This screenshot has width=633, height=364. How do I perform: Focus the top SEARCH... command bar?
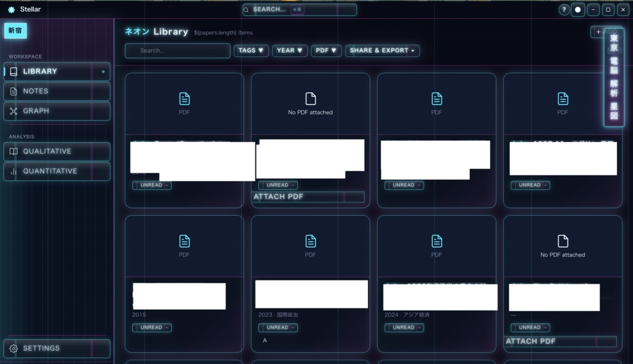pos(299,10)
